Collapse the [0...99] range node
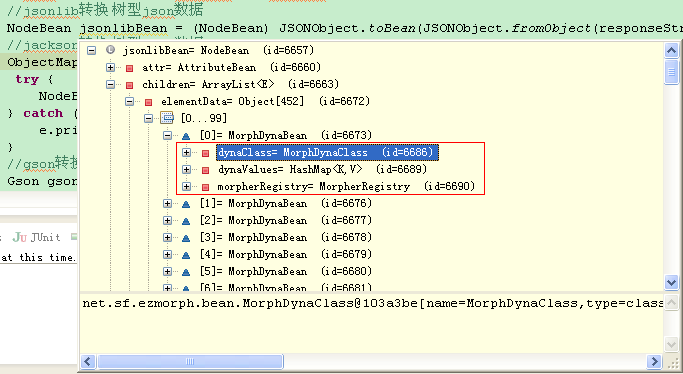683x374 pixels. (149, 118)
